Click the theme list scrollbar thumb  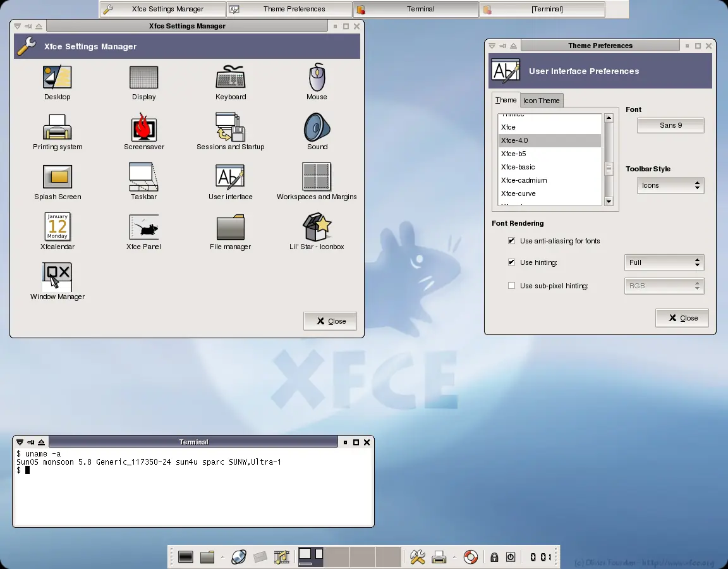(x=609, y=169)
